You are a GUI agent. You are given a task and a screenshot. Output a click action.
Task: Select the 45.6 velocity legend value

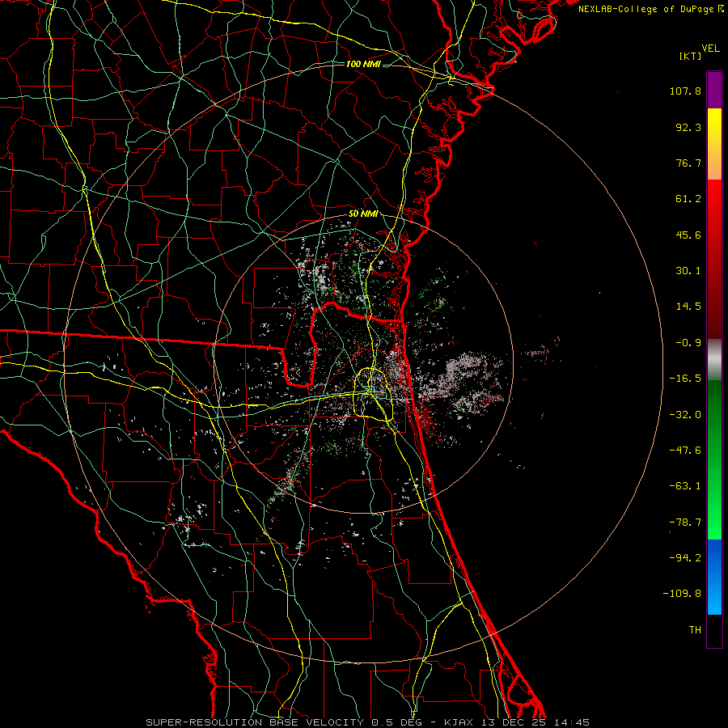coord(688,235)
